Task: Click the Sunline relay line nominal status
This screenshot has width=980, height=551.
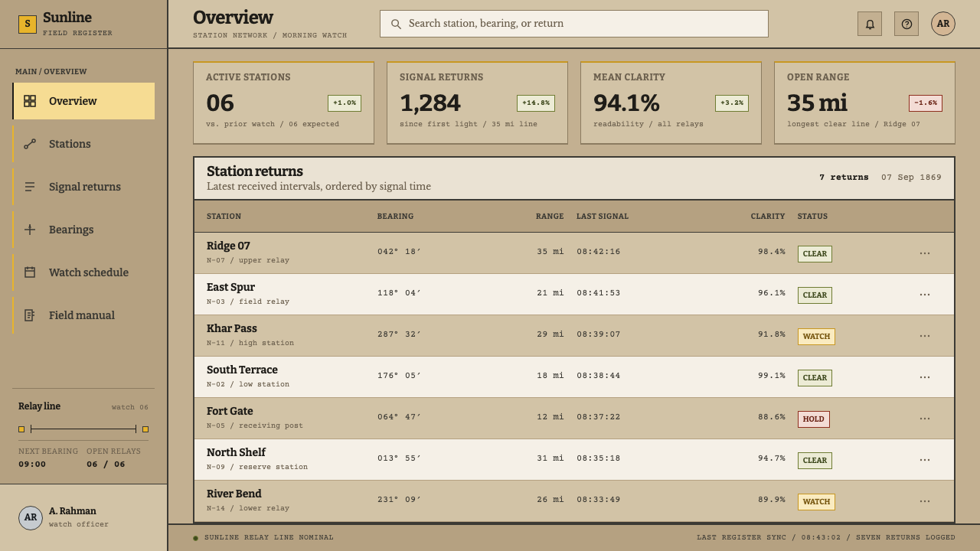Action: click(x=263, y=538)
